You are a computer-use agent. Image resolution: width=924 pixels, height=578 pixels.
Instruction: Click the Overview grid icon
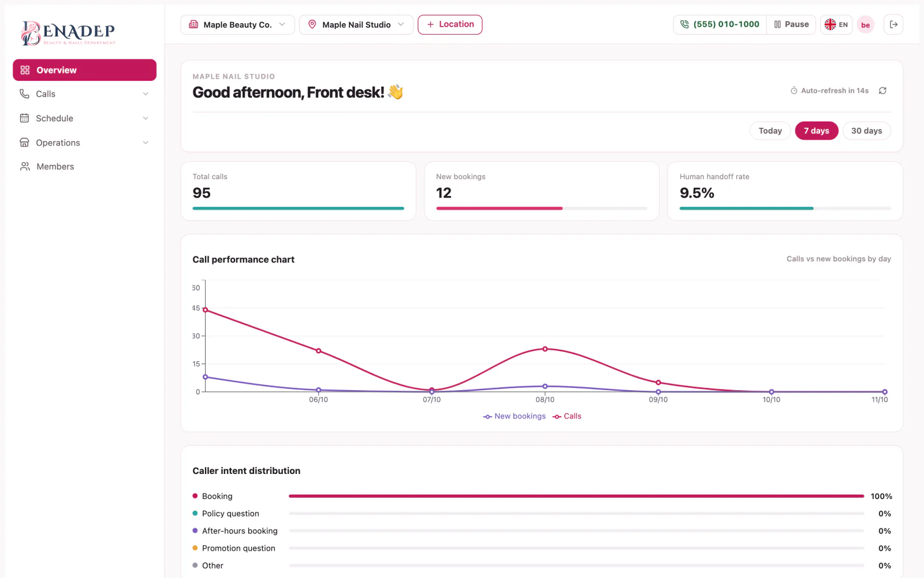[25, 70]
